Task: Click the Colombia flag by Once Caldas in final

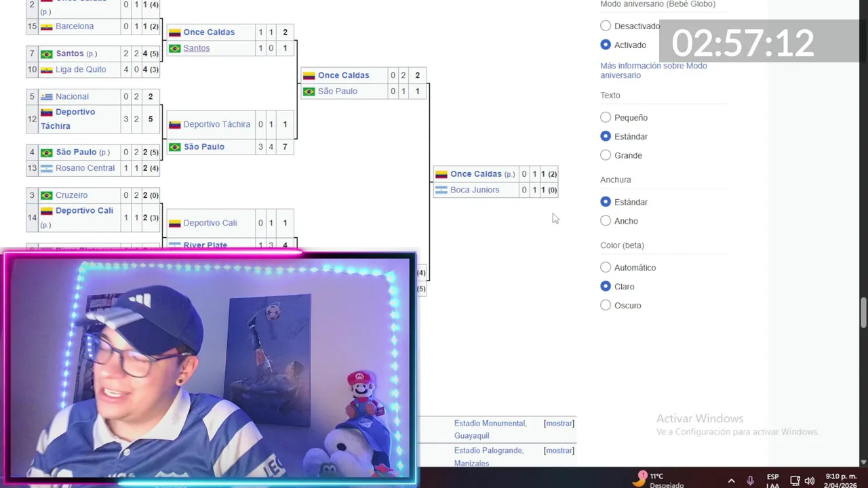Action: 441,174
